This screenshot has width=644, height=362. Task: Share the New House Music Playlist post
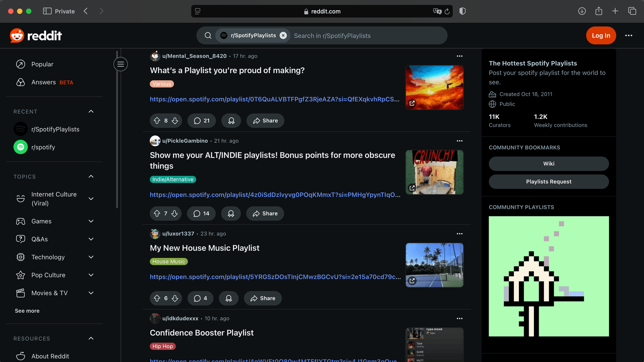coord(263,298)
